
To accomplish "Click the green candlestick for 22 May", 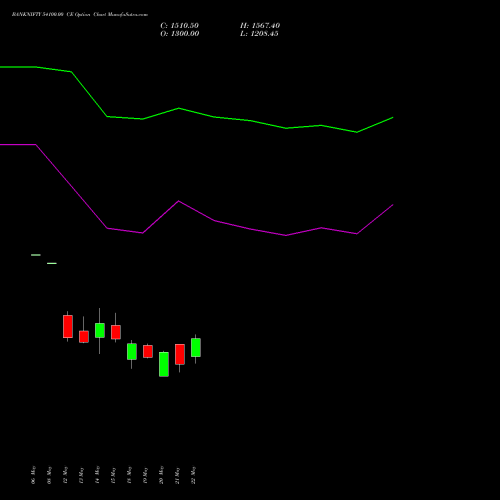I will (196, 347).
